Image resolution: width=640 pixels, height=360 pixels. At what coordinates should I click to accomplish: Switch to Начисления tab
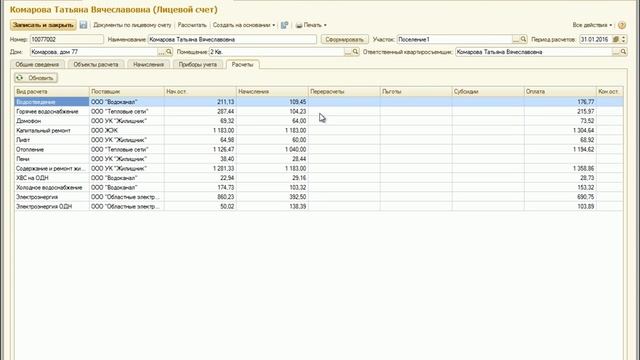pyautogui.click(x=148, y=64)
